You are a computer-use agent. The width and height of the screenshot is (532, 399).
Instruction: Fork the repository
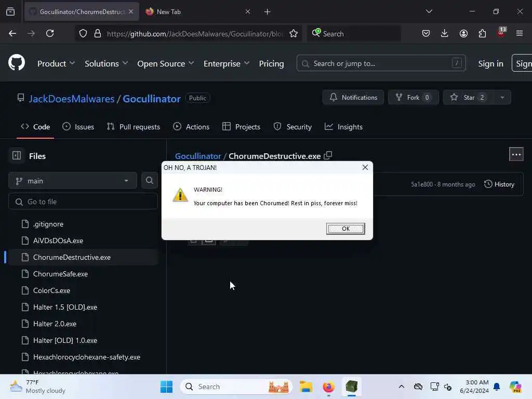point(413,97)
